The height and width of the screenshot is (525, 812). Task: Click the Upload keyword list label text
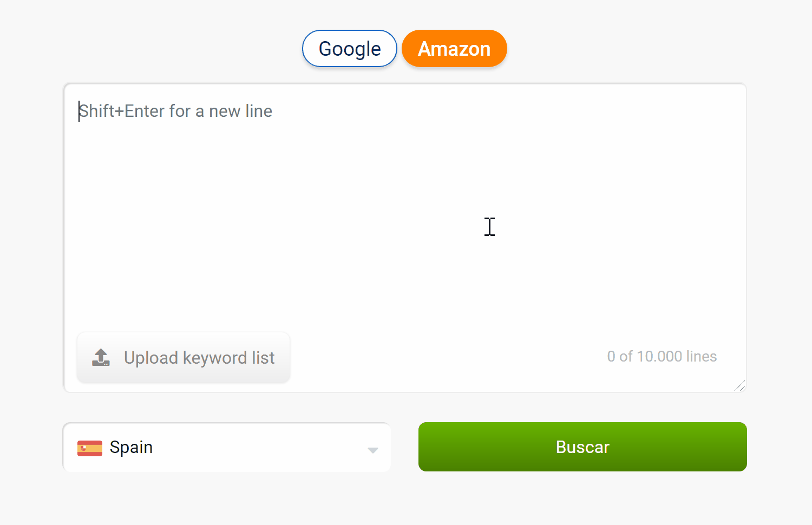[x=199, y=358]
